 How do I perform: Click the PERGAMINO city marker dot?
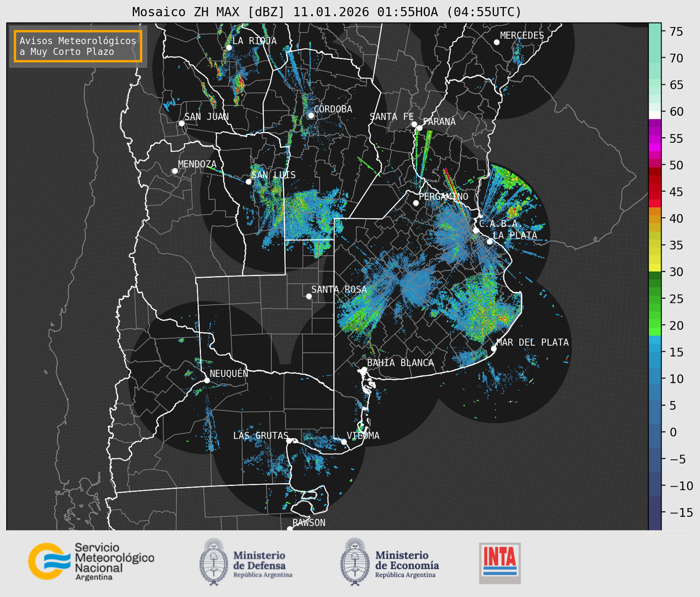[x=416, y=203]
